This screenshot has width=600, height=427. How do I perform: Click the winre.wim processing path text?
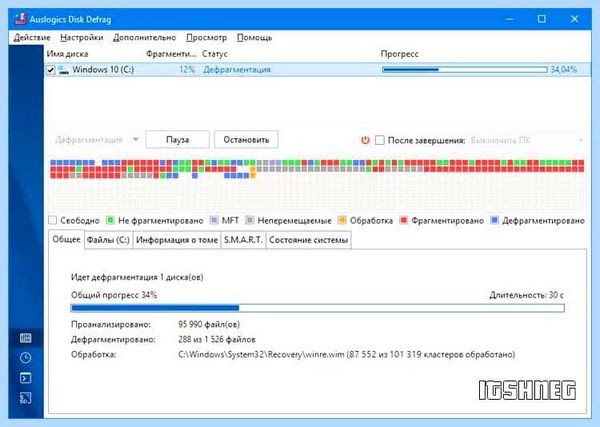coord(346,355)
